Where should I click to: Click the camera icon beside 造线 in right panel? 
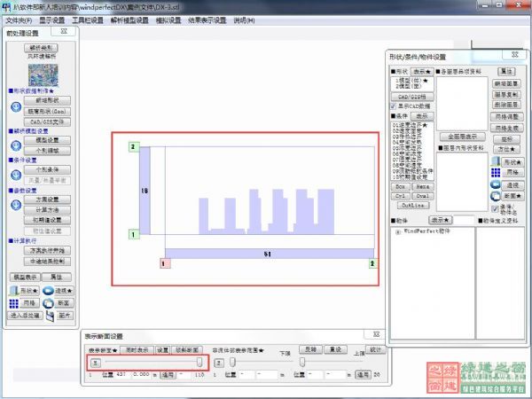pyautogui.click(x=495, y=184)
